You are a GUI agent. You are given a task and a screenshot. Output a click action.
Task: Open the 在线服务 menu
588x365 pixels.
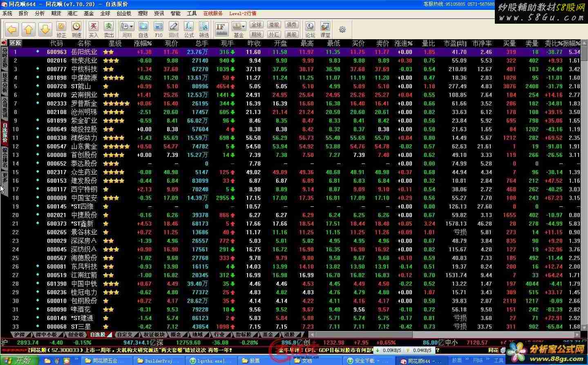tap(213, 13)
